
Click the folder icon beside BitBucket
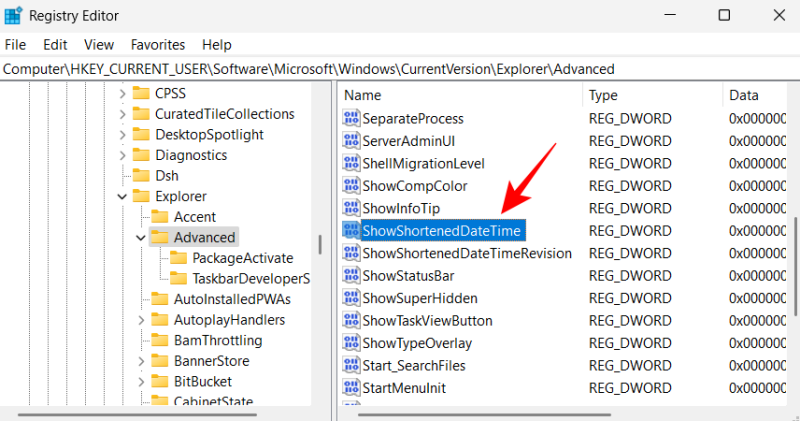[x=160, y=381]
